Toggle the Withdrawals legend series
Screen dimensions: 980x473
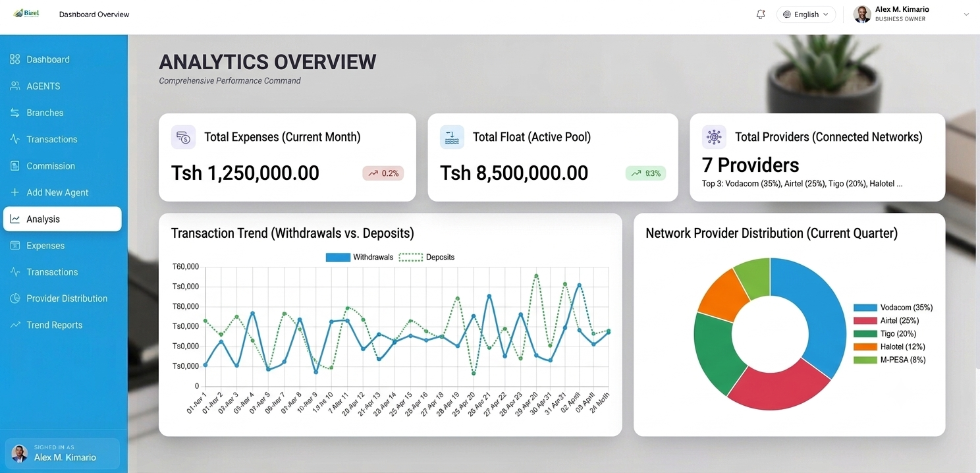360,257
